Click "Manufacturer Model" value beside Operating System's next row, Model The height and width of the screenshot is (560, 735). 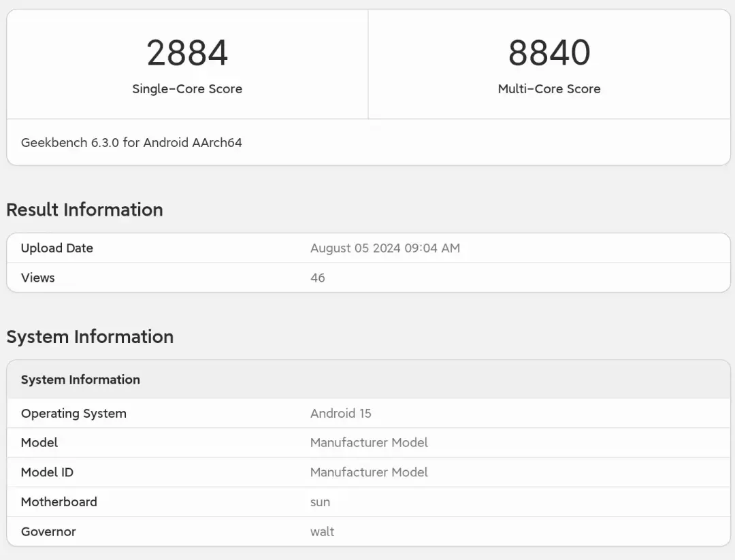point(369,443)
